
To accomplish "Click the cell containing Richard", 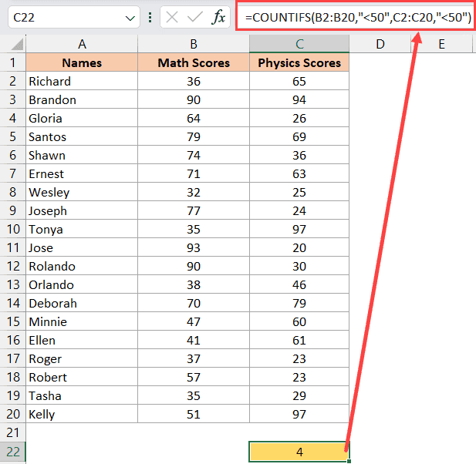I will pos(82,82).
